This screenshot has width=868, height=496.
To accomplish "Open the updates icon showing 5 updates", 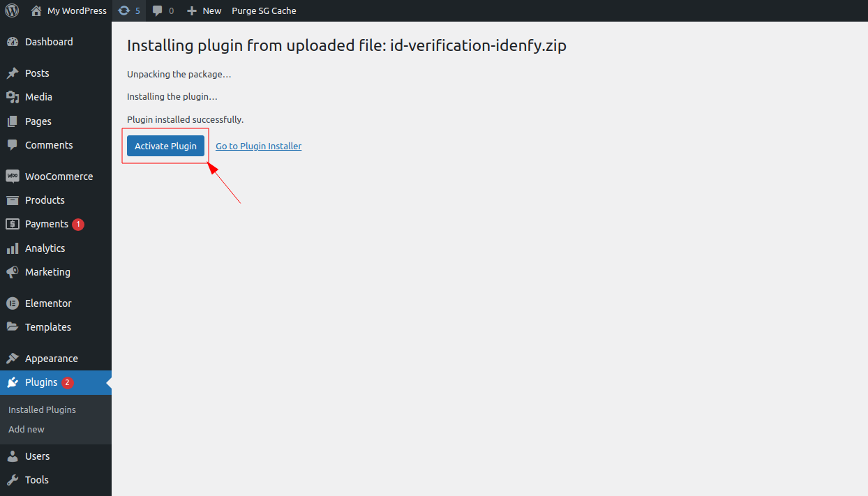I will (x=129, y=10).
